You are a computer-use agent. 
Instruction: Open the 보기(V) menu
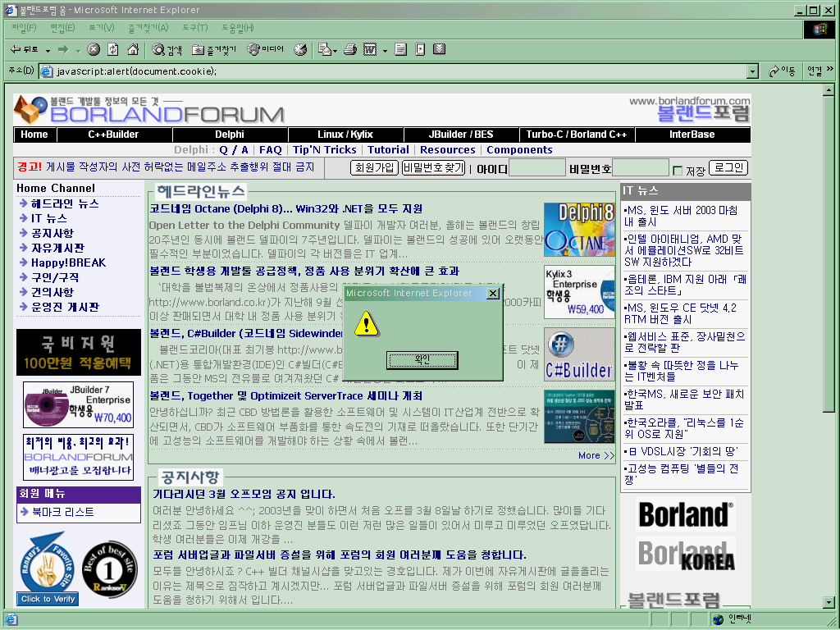(101, 28)
